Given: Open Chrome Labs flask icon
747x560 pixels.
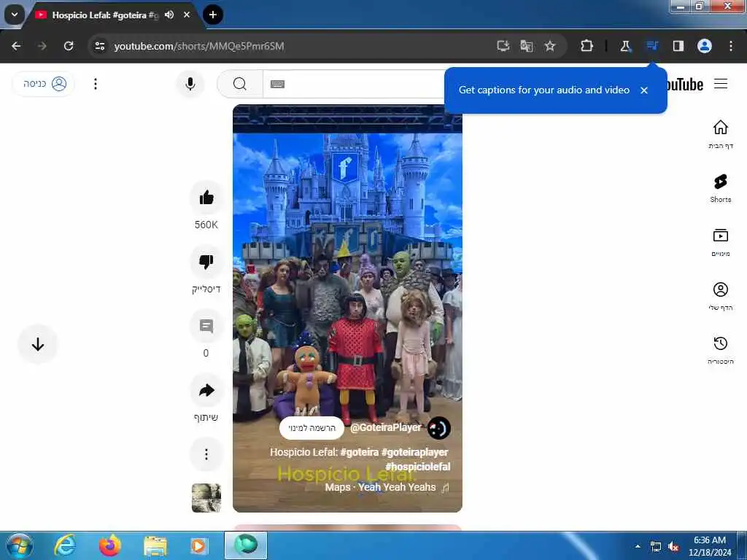Looking at the screenshot, I should pos(625,46).
